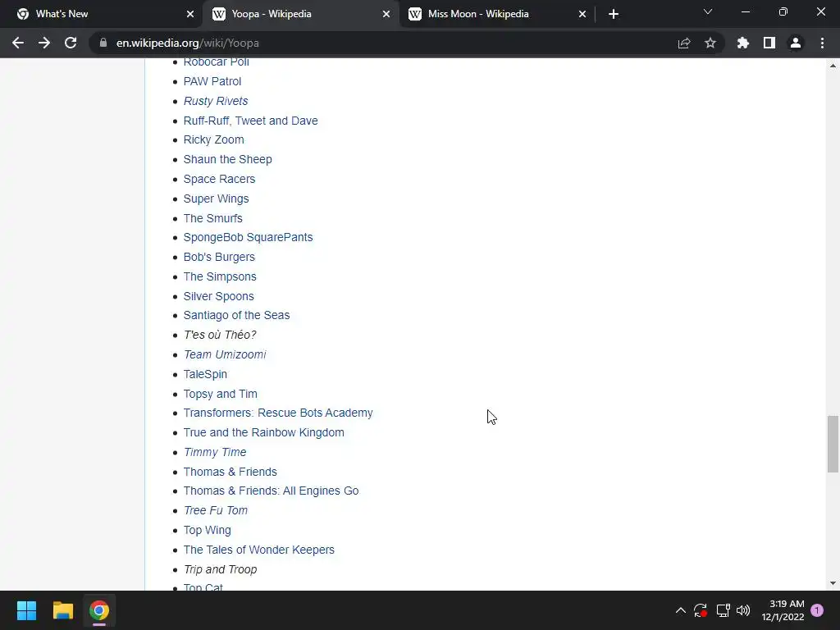The width and height of the screenshot is (840, 630).
Task: Bookmark this tab with the star
Action: coord(710,43)
